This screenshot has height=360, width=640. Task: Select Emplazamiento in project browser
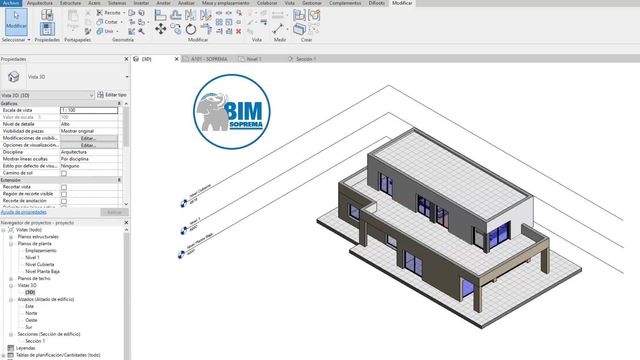(41, 251)
